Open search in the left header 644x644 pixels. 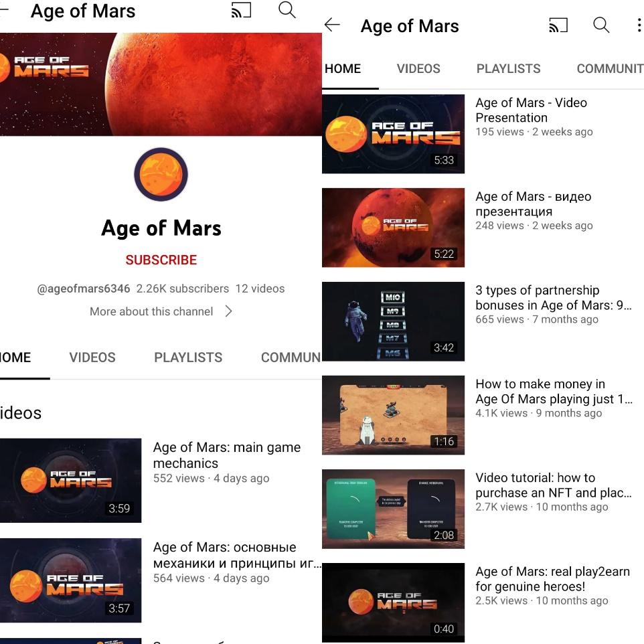pyautogui.click(x=287, y=10)
